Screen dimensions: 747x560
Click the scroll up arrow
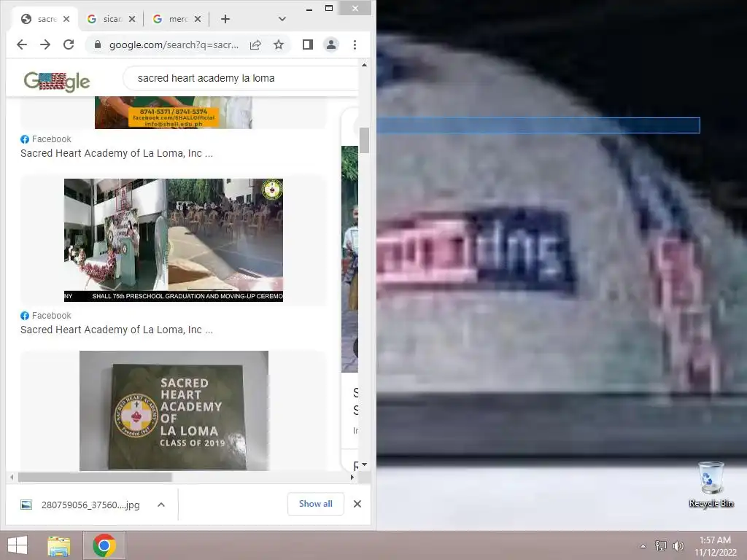(x=365, y=65)
